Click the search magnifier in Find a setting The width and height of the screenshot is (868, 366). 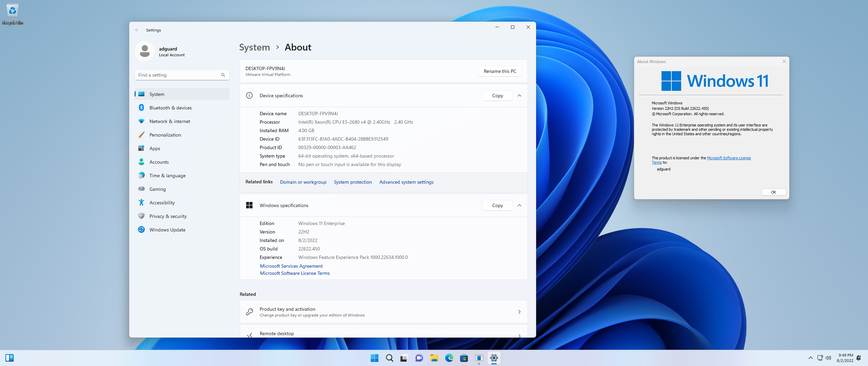(x=223, y=75)
